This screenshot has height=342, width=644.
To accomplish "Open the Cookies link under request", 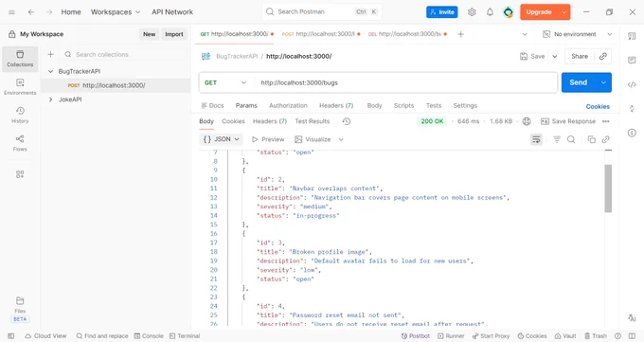I will (598, 106).
